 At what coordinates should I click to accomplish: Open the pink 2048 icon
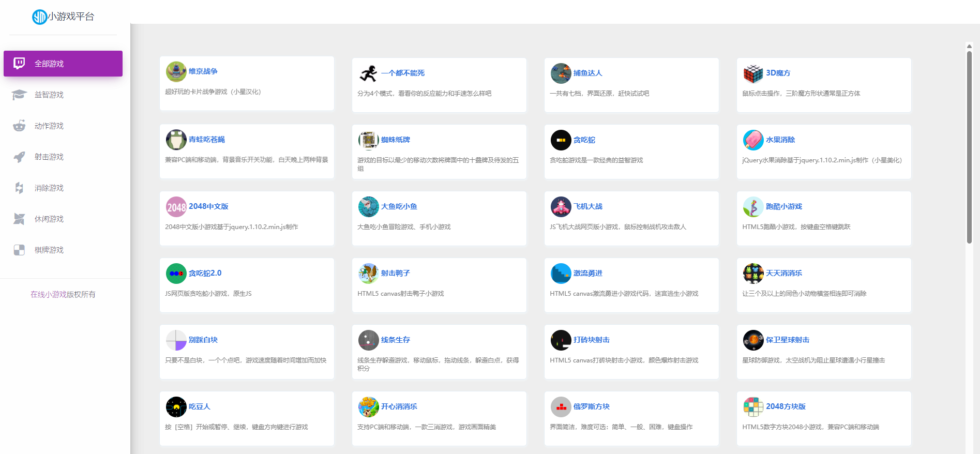click(x=176, y=207)
